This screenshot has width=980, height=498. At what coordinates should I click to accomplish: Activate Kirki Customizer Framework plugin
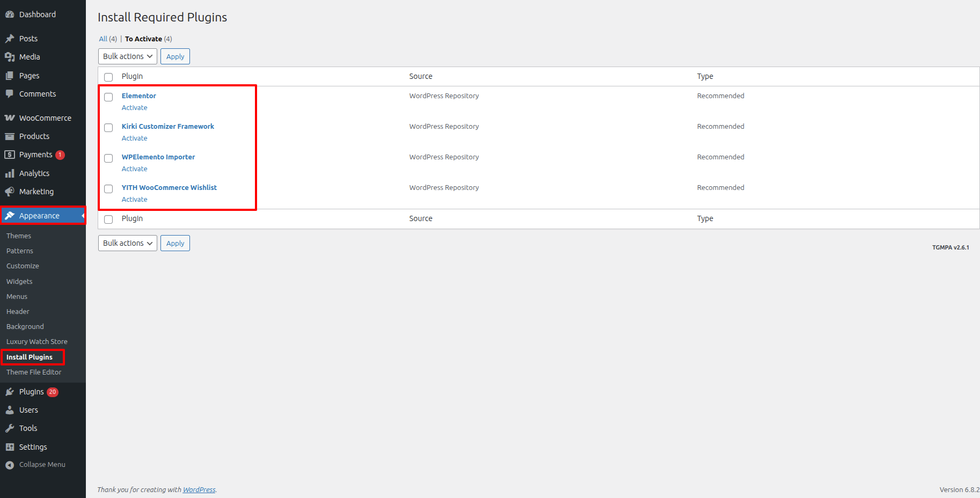click(134, 138)
